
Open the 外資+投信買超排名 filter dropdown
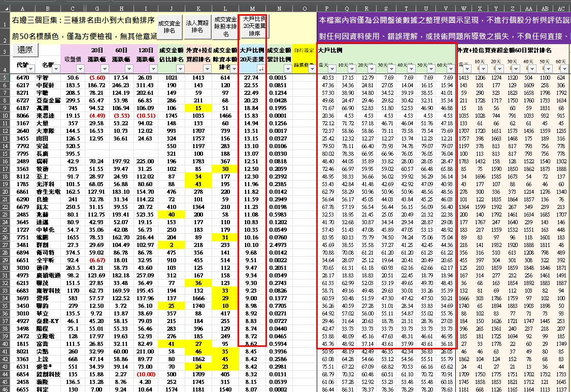pyautogui.click(x=207, y=68)
